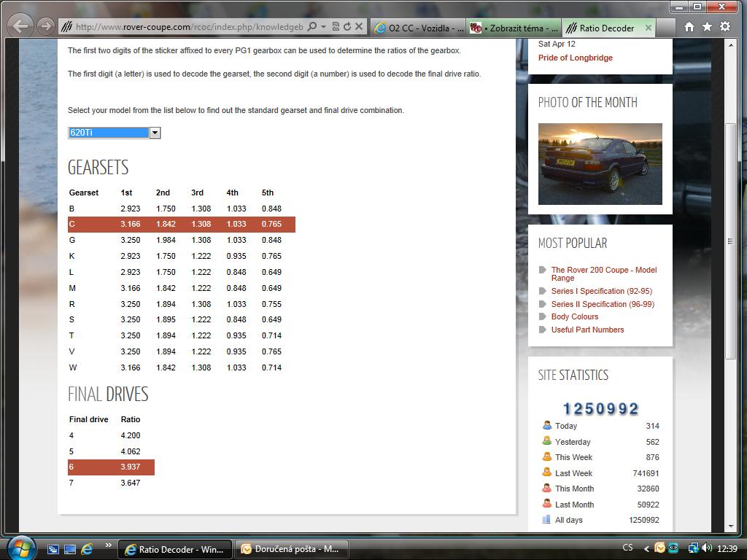Open Favorites star icon
Screen dimensions: 747x560
(x=707, y=27)
